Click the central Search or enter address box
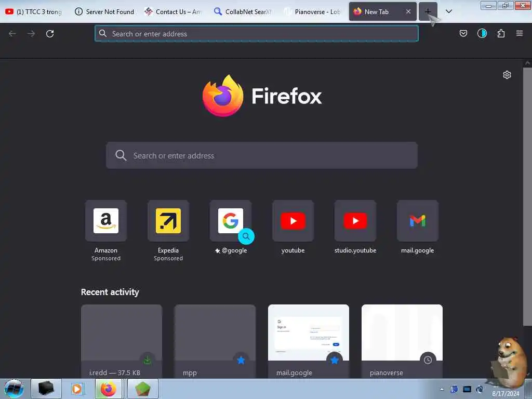 click(262, 155)
